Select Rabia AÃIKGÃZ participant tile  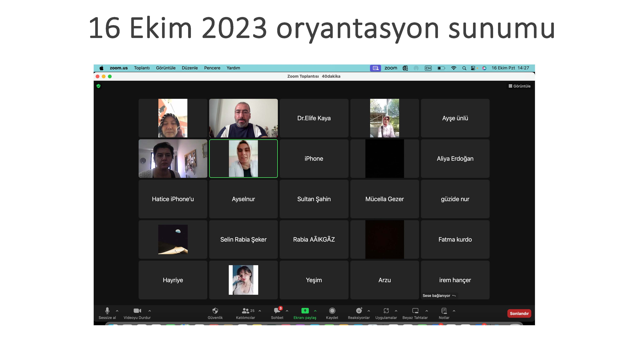pyautogui.click(x=314, y=239)
